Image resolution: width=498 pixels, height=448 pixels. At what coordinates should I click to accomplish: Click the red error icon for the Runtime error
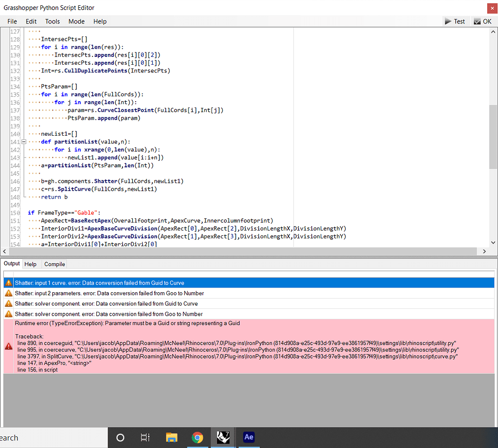9,346
